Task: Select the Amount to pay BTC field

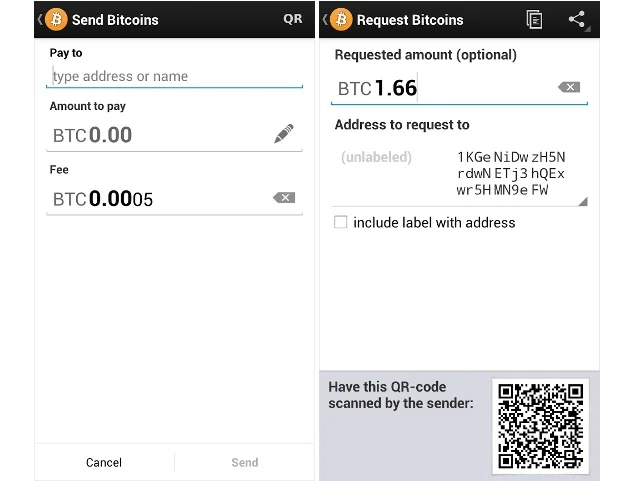Action: coord(175,135)
